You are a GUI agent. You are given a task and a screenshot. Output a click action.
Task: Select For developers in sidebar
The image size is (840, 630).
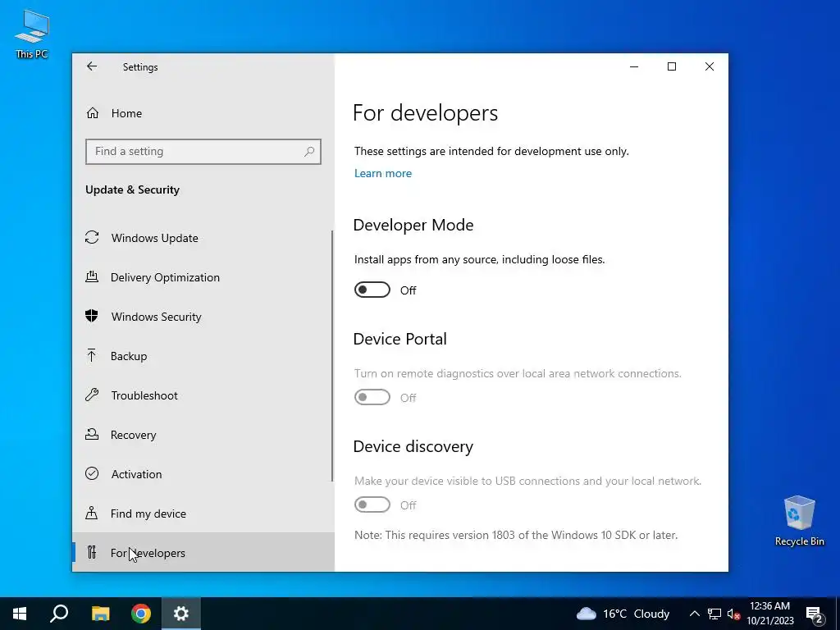point(203,552)
